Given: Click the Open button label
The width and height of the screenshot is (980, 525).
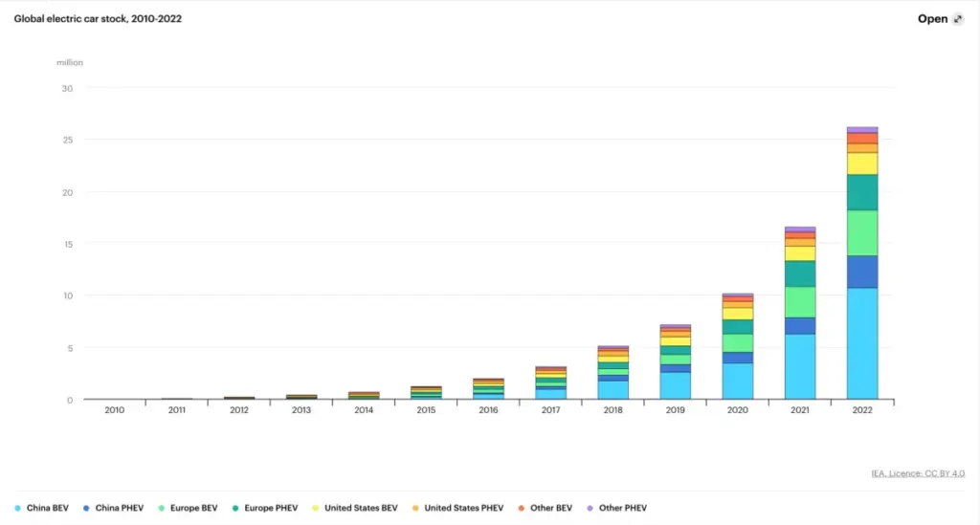Looking at the screenshot, I should (932, 19).
